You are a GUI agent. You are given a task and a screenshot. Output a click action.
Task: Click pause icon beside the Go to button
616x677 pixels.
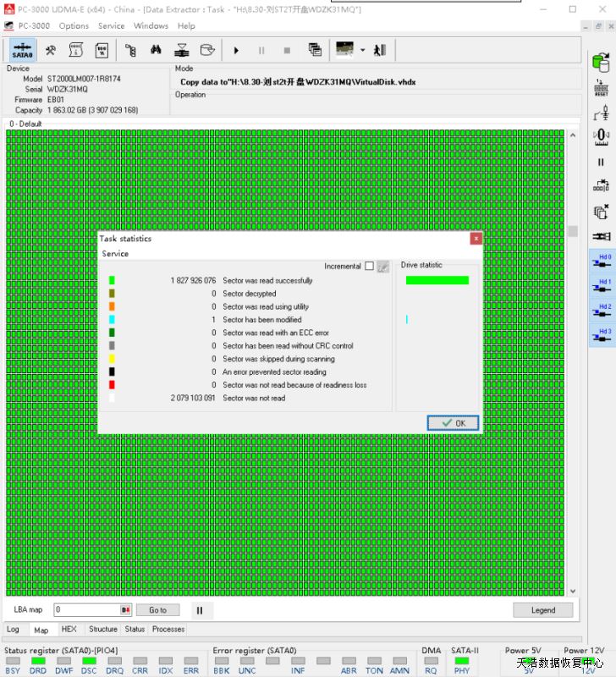[x=200, y=610]
